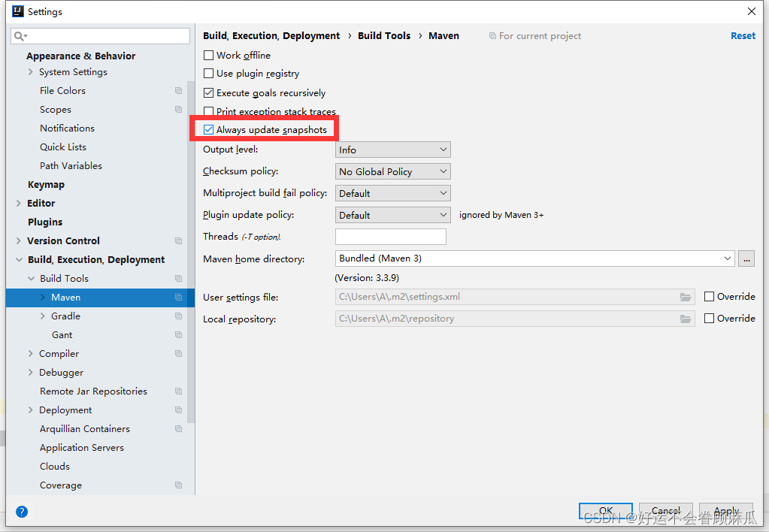The width and height of the screenshot is (769, 532).
Task: Click the Reset link
Action: click(743, 36)
